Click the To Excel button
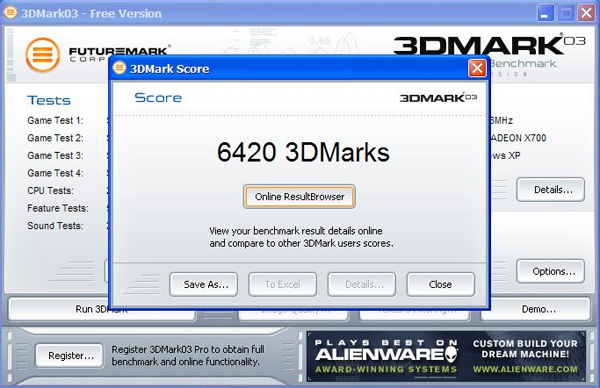The image size is (600, 388). pos(282,284)
